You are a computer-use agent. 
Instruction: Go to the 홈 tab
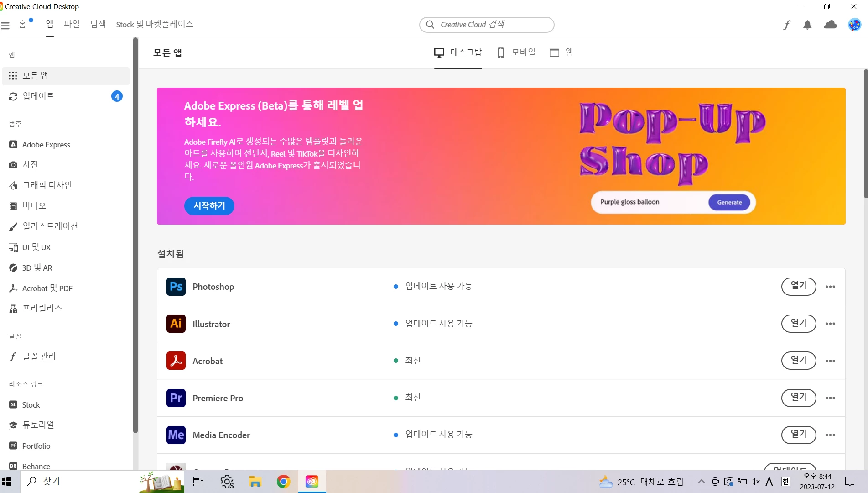coord(23,24)
